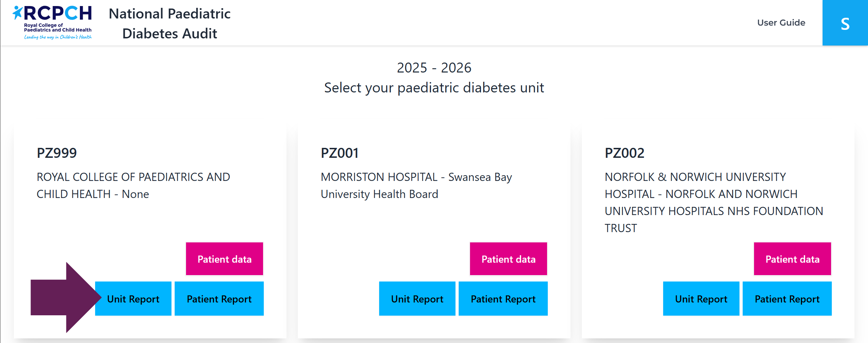View Unit Report for PZ002
868x343 pixels.
click(701, 299)
